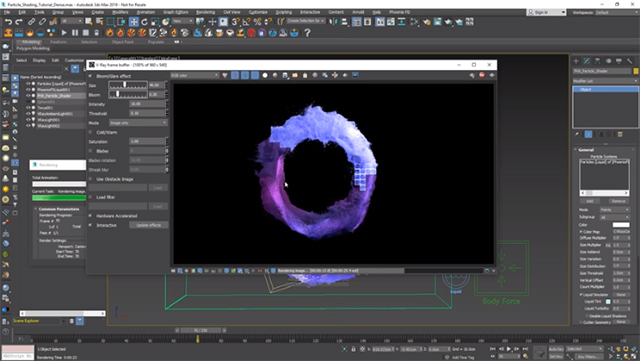This screenshot has height=361, width=640.
Task: Enable the Load filter checkbox
Action: (x=91, y=197)
